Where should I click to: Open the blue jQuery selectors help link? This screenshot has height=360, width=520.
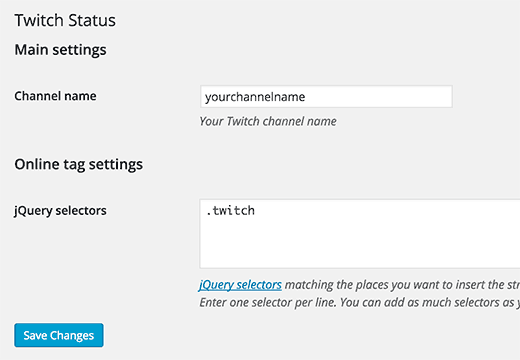pyautogui.click(x=240, y=285)
